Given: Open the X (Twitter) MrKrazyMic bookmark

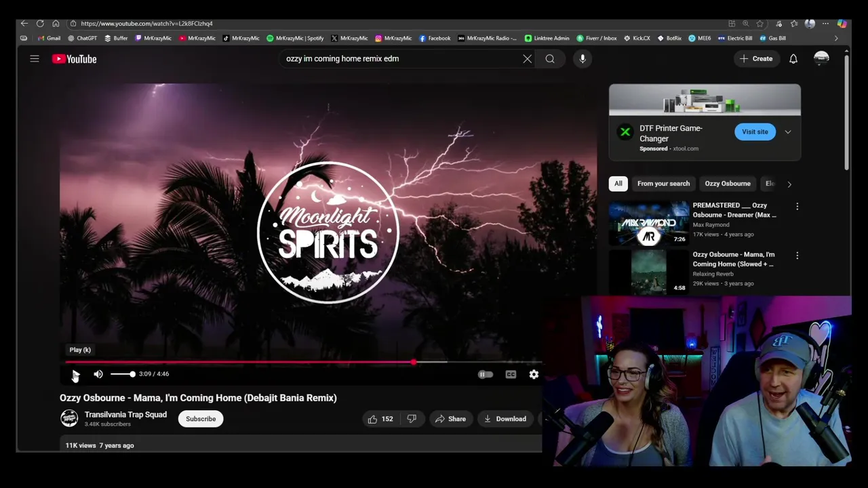Looking at the screenshot, I should [349, 39].
